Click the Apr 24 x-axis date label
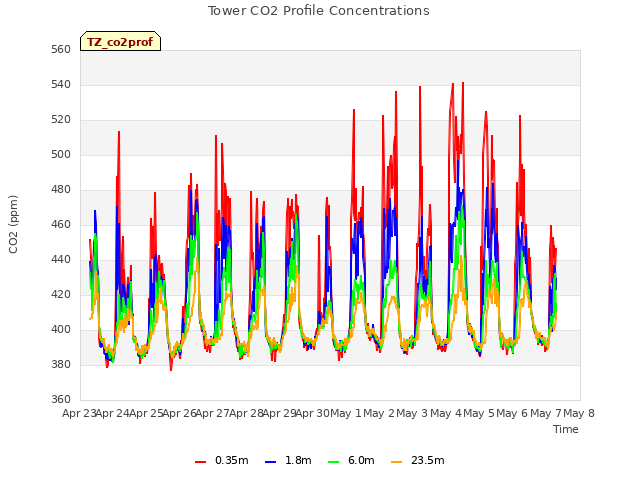640x480 pixels. pos(113,413)
